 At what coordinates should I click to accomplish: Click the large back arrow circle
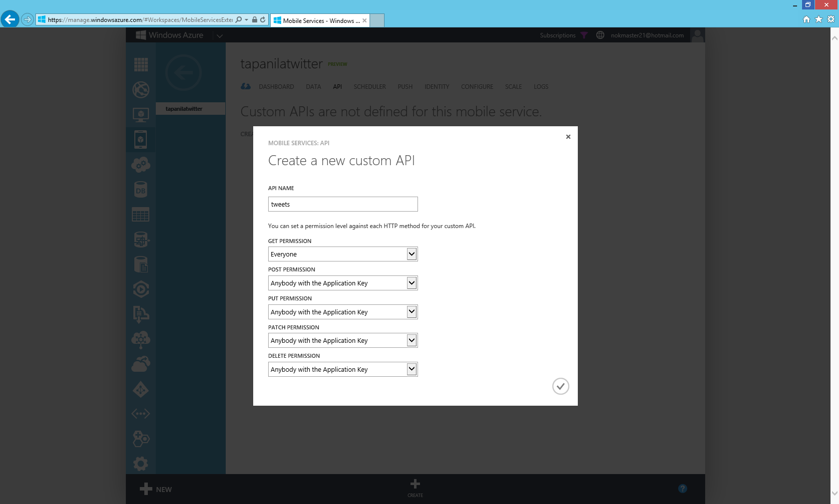pos(183,73)
